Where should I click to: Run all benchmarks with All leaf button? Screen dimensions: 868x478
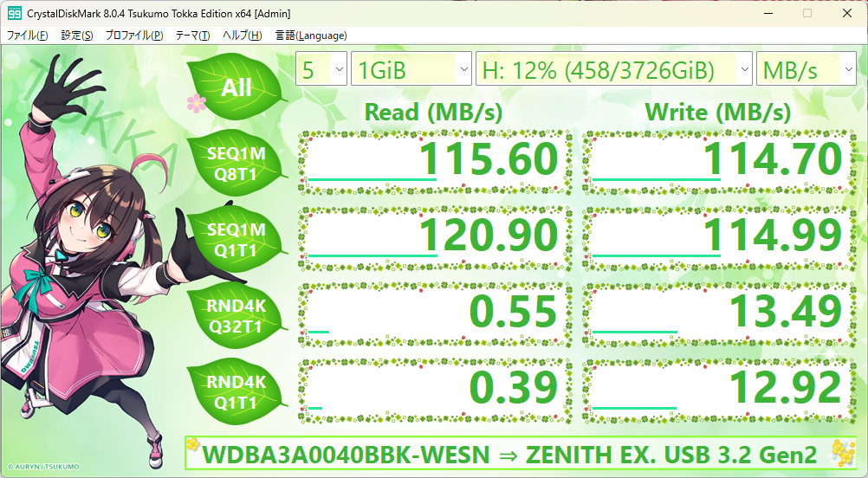(236, 87)
